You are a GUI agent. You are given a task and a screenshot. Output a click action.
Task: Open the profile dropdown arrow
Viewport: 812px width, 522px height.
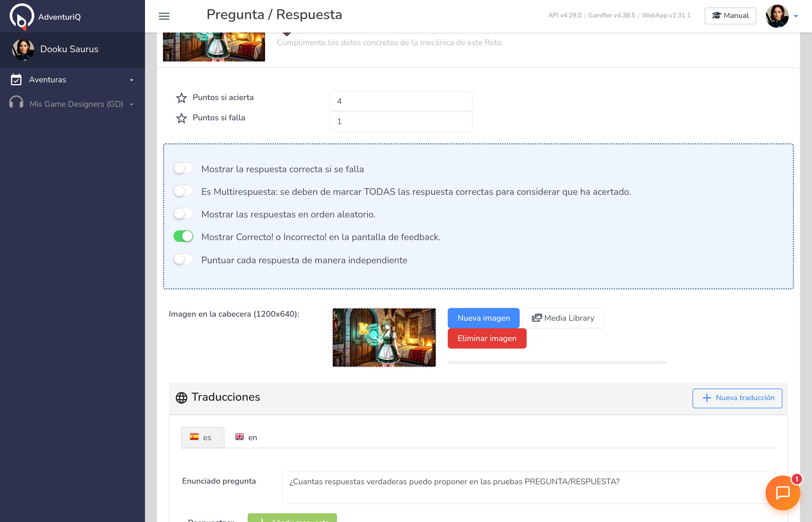click(x=796, y=16)
